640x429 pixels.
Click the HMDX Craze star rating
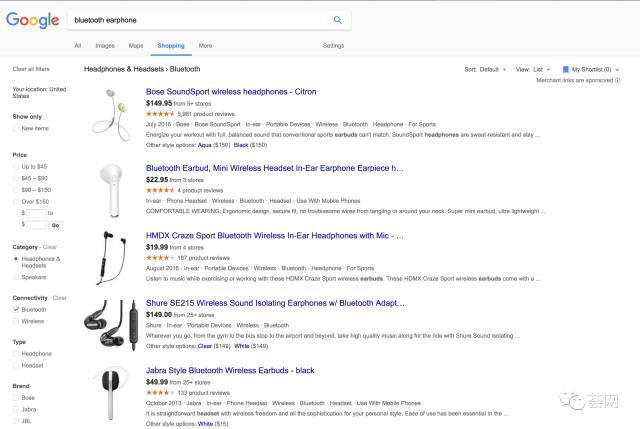[160, 258]
